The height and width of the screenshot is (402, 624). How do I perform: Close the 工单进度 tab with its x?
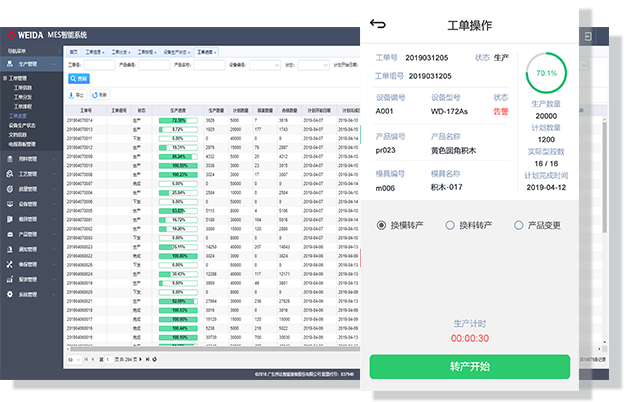(x=215, y=53)
